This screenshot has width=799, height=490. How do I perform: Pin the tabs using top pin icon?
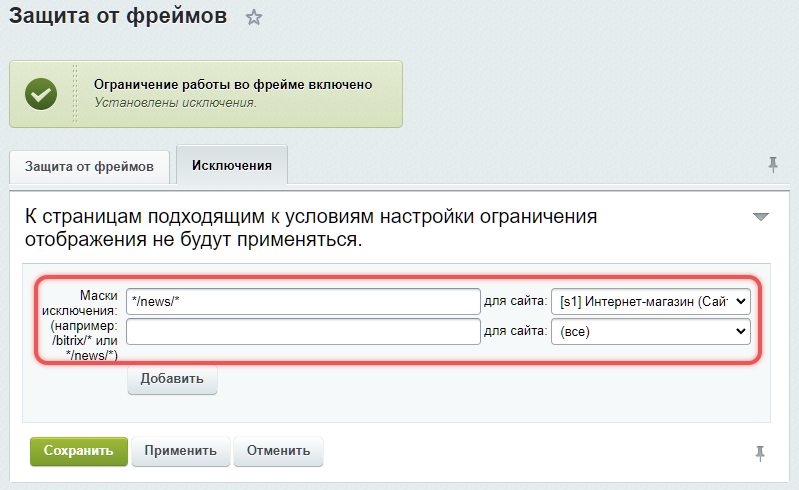point(772,164)
